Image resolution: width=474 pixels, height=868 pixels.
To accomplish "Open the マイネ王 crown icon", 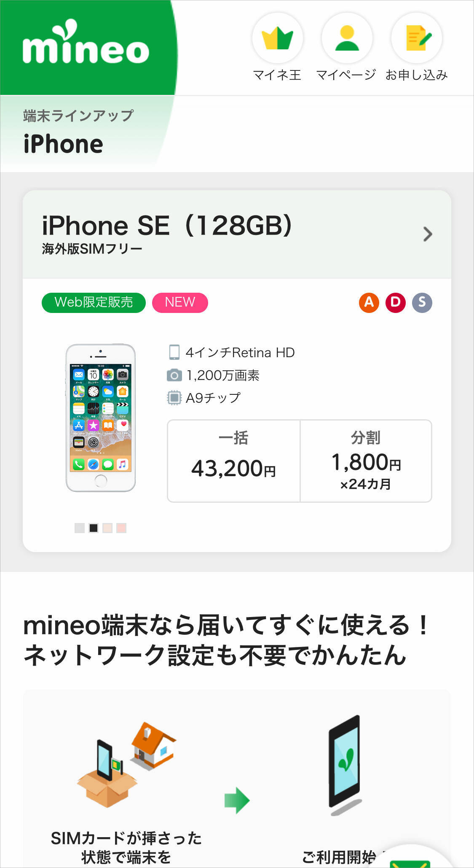I will [x=277, y=38].
